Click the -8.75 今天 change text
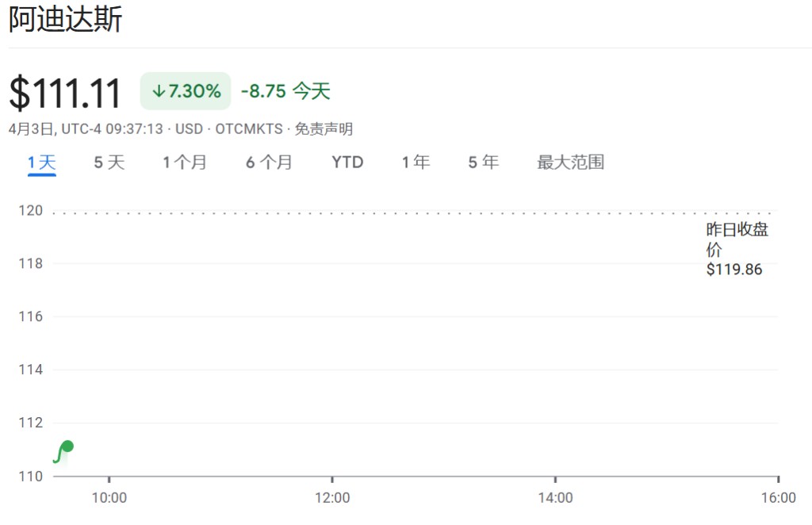812x525 pixels. tap(285, 91)
